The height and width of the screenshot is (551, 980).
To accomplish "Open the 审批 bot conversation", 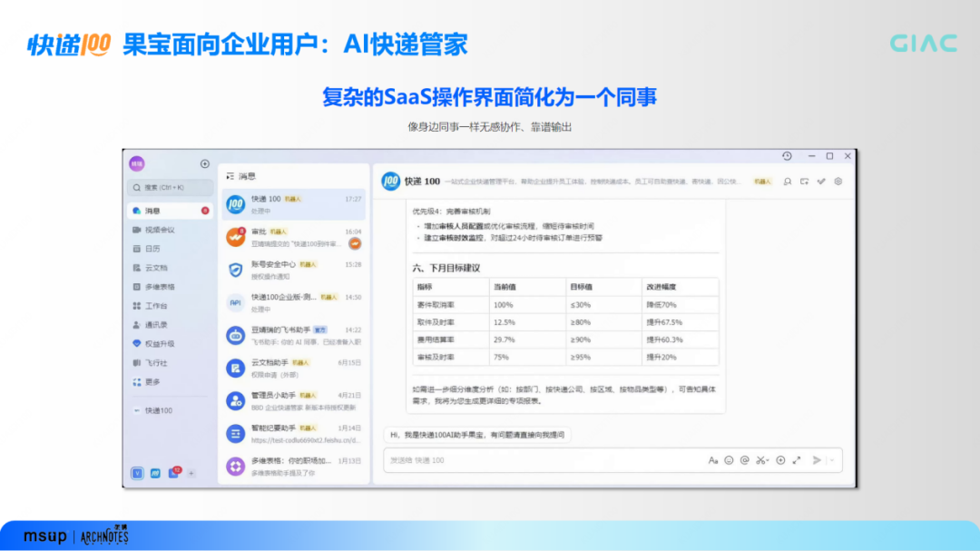I will point(294,238).
